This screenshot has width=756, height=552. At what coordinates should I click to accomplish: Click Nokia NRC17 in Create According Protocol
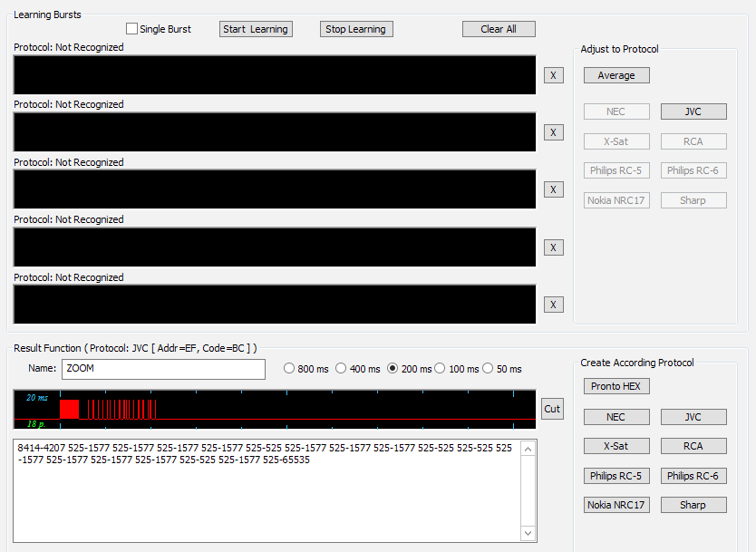[x=616, y=505]
